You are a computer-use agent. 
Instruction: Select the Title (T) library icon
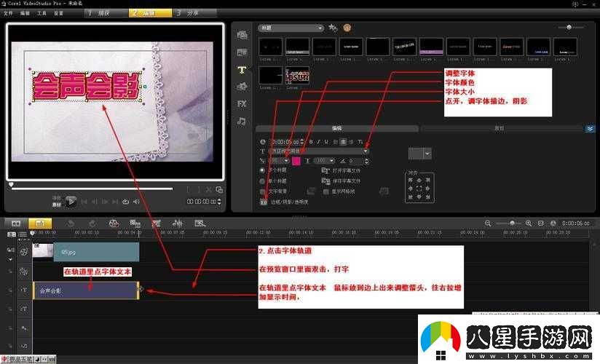click(x=242, y=70)
